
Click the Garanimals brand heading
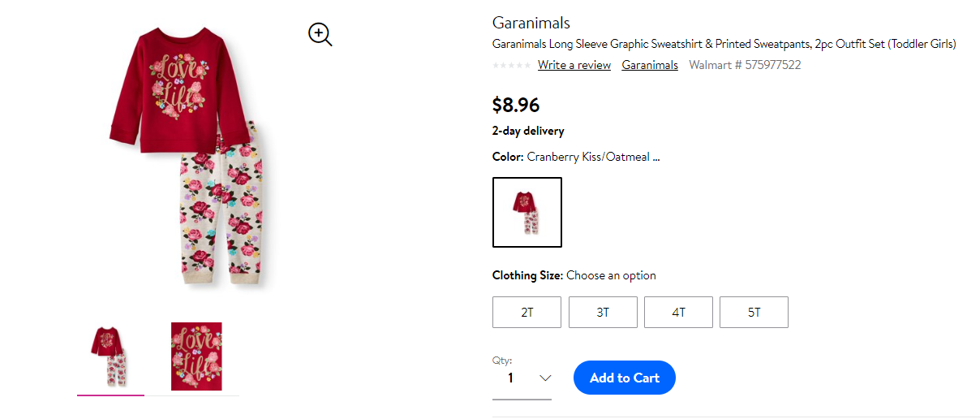(531, 23)
